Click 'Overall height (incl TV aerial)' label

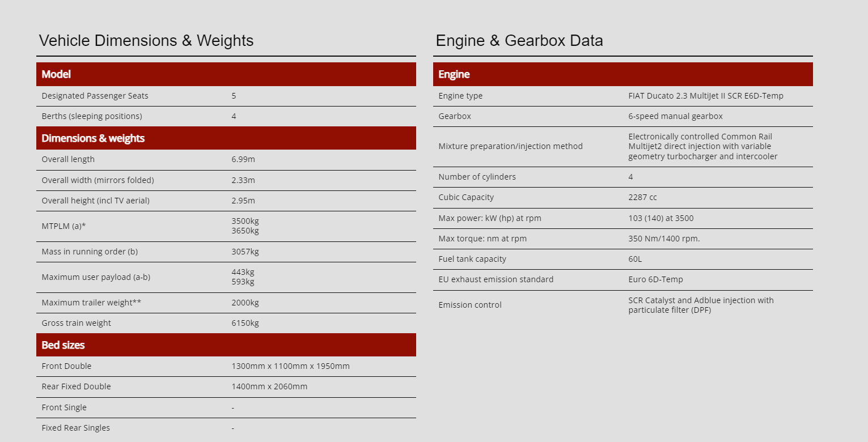[95, 201]
